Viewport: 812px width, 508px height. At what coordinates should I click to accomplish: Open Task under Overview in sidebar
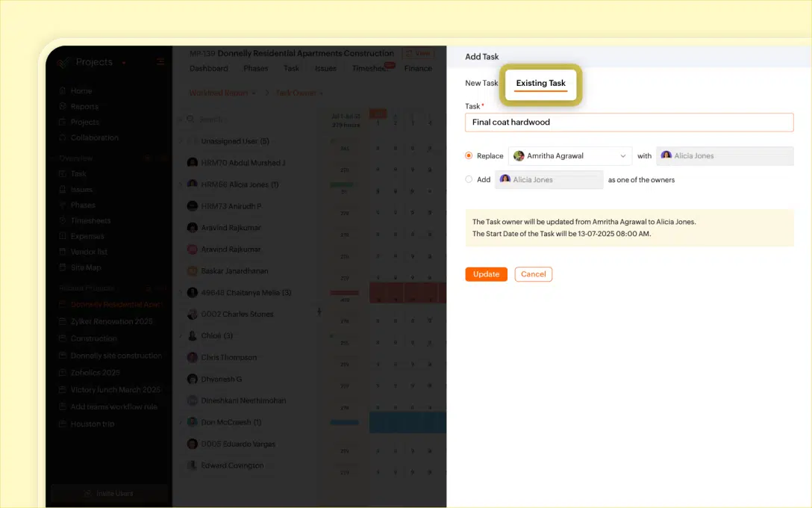tap(78, 173)
